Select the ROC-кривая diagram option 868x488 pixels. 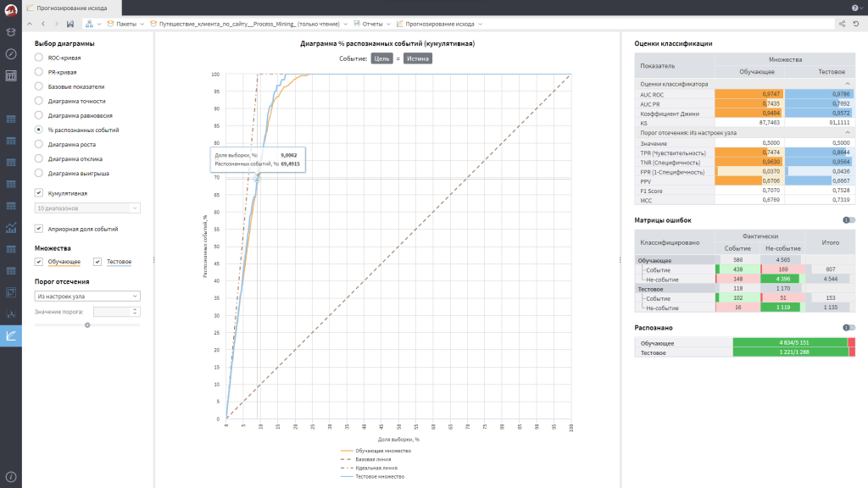pyautogui.click(x=39, y=57)
